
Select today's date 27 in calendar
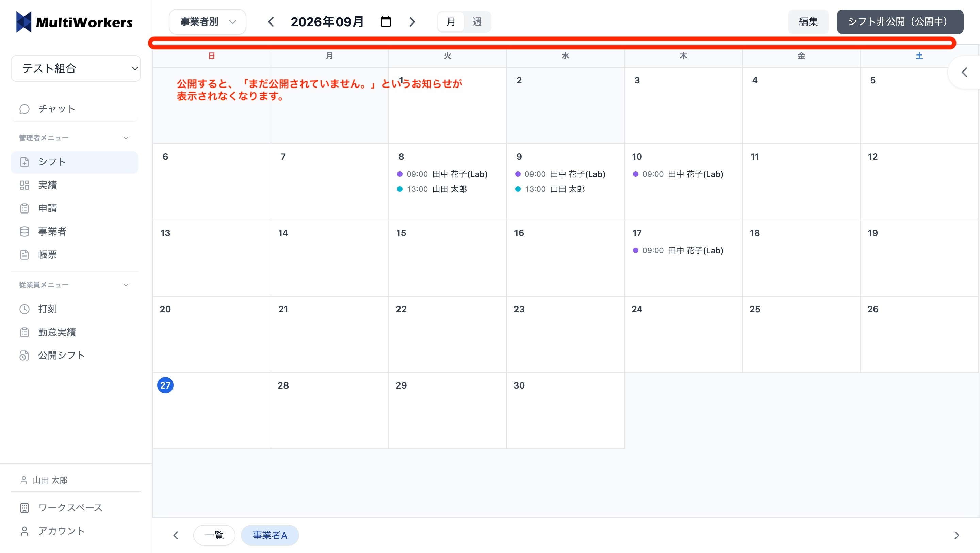click(x=165, y=385)
